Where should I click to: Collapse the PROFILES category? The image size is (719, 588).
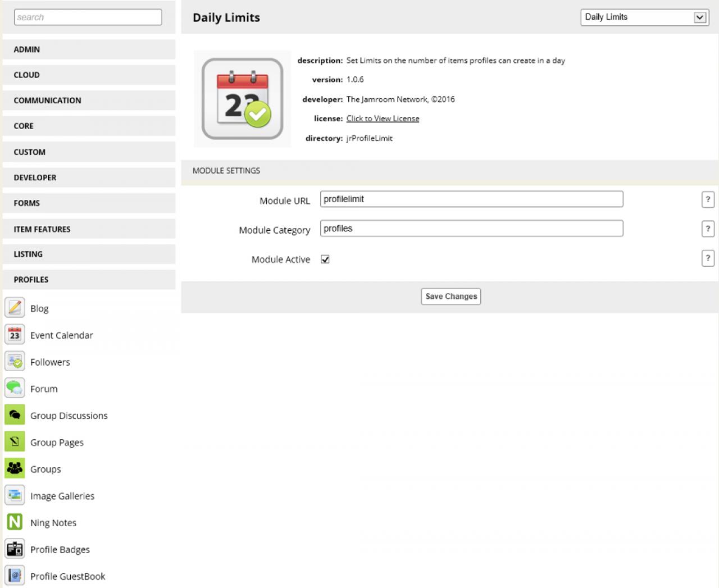point(89,280)
